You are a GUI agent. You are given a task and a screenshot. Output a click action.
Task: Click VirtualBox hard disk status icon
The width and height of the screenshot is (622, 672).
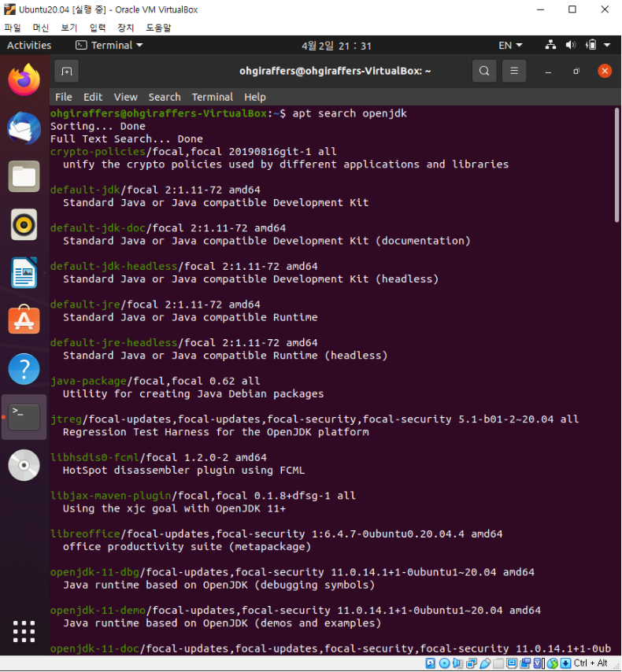430,663
